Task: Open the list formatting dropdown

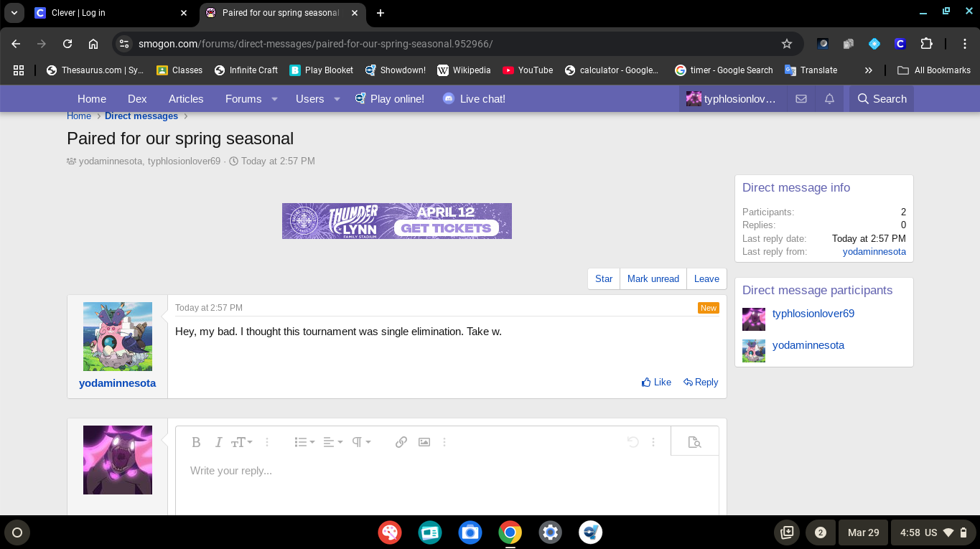Action: (x=304, y=442)
